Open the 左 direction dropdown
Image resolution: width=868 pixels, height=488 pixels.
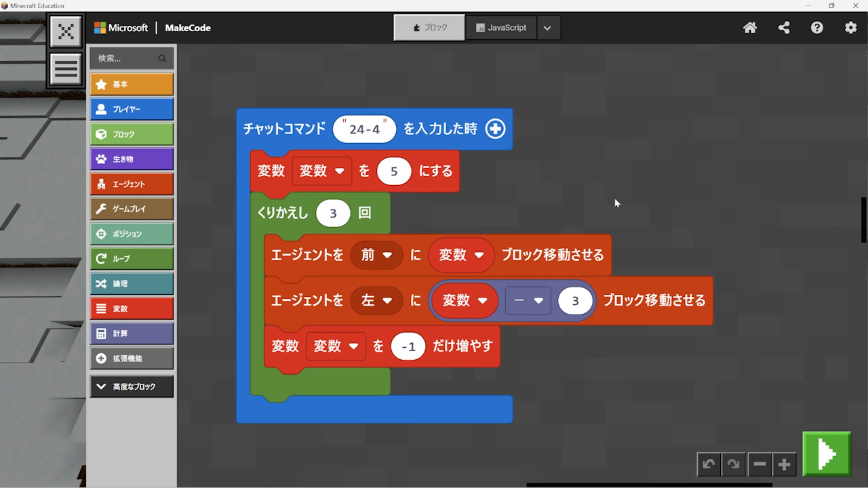tap(377, 300)
